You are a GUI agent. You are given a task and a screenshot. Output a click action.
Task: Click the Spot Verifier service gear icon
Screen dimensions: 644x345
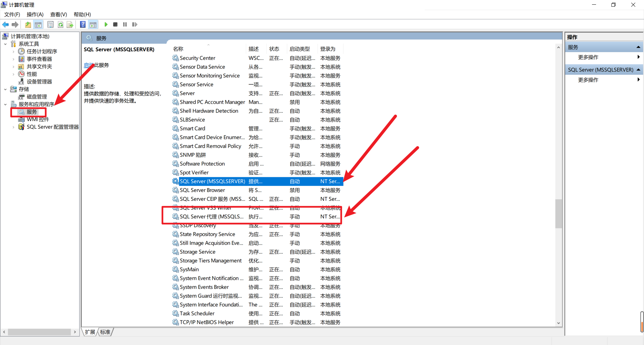[x=175, y=172]
